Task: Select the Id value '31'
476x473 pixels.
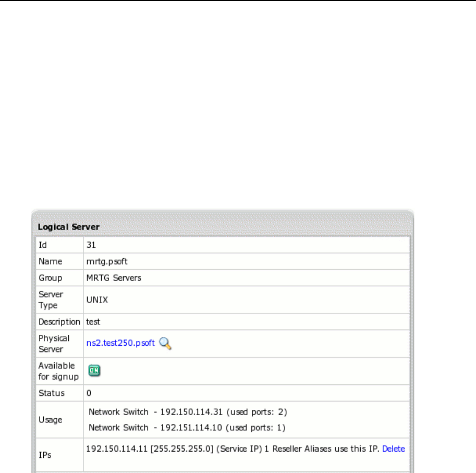Action: (91, 245)
